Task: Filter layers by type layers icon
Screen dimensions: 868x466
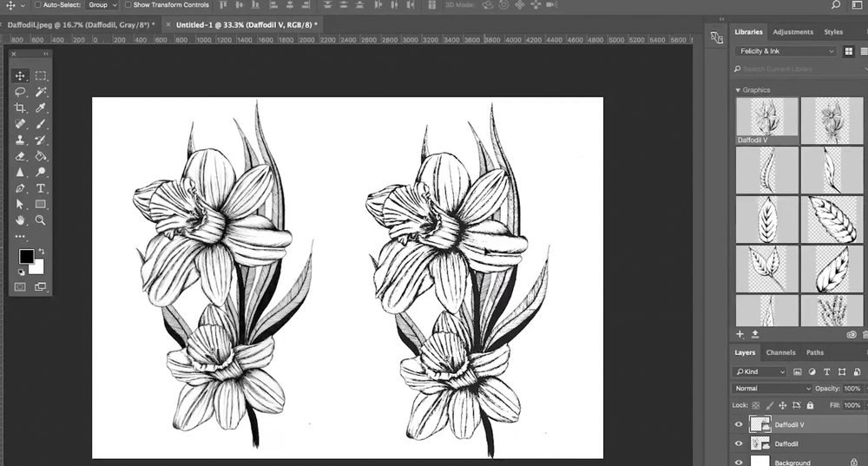Action: tap(826, 372)
